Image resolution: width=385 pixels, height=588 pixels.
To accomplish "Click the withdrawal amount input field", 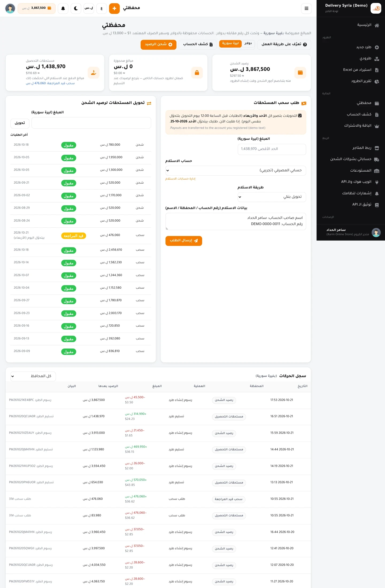I will (x=272, y=149).
